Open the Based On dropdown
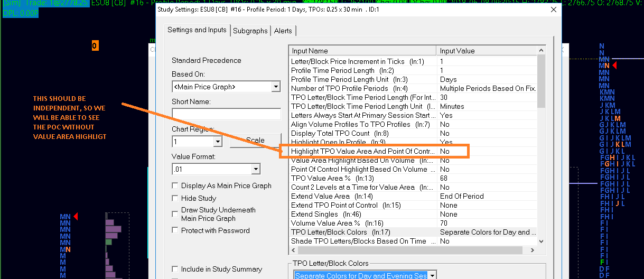 (x=276, y=87)
